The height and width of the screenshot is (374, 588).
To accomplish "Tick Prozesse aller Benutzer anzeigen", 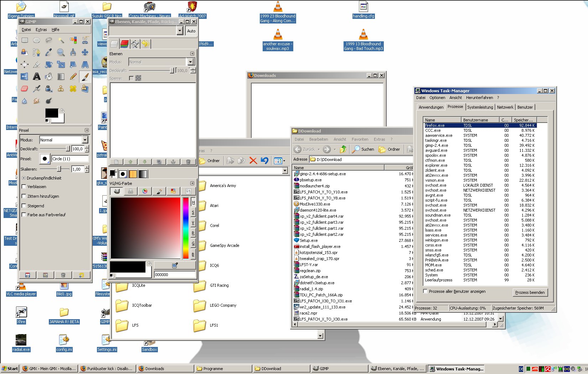I will [425, 291].
